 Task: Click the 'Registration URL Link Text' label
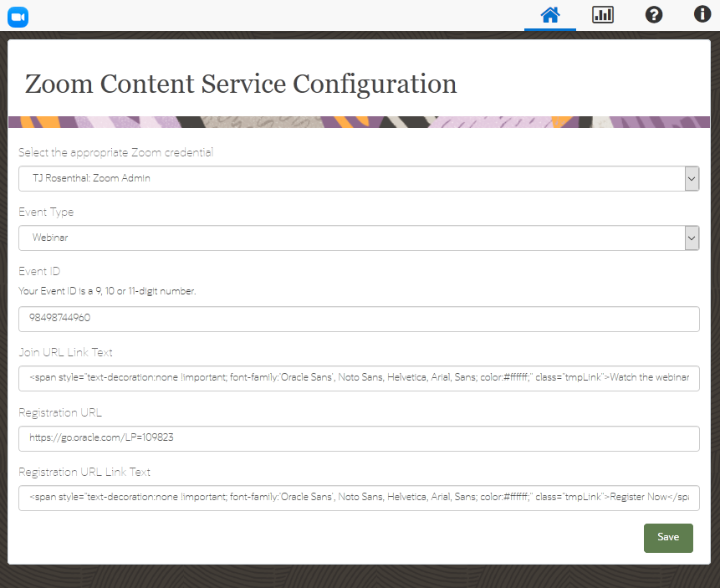point(84,473)
